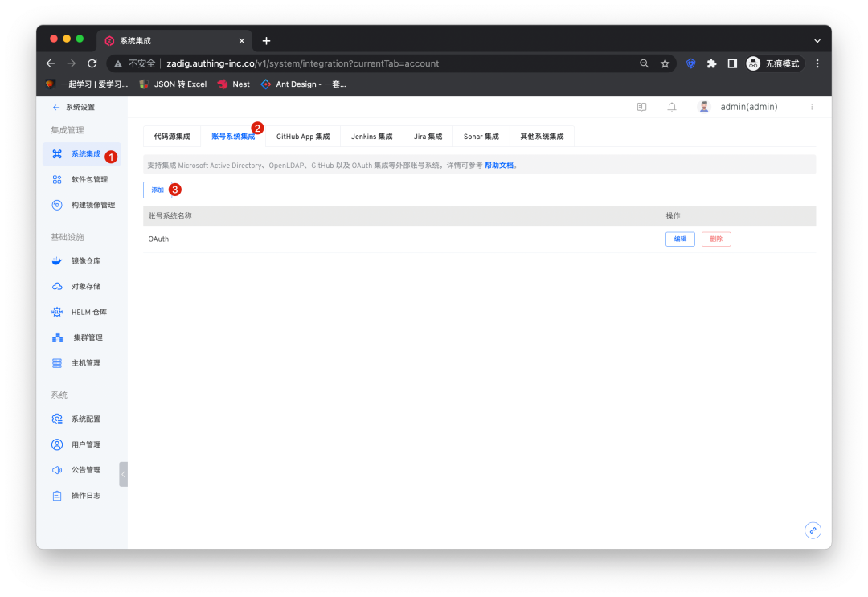Click the floating link icon at bottom right
Viewport: 868px width, 597px height.
(x=813, y=530)
